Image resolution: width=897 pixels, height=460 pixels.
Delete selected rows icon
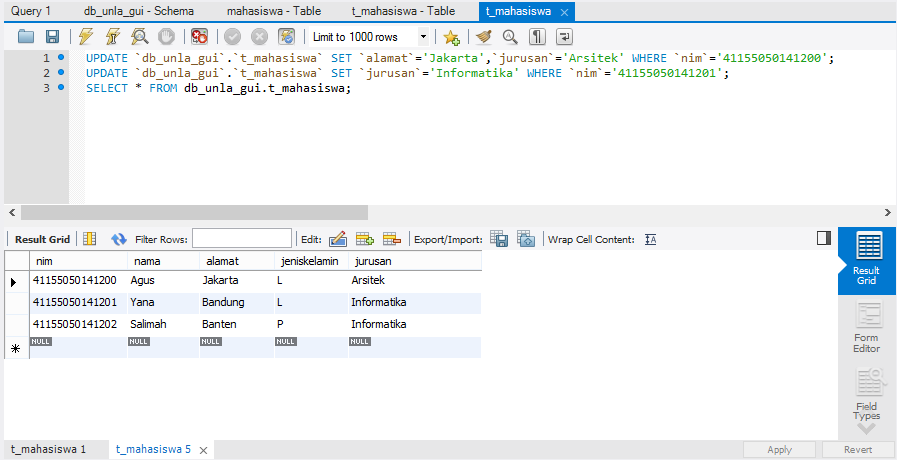[x=392, y=239]
